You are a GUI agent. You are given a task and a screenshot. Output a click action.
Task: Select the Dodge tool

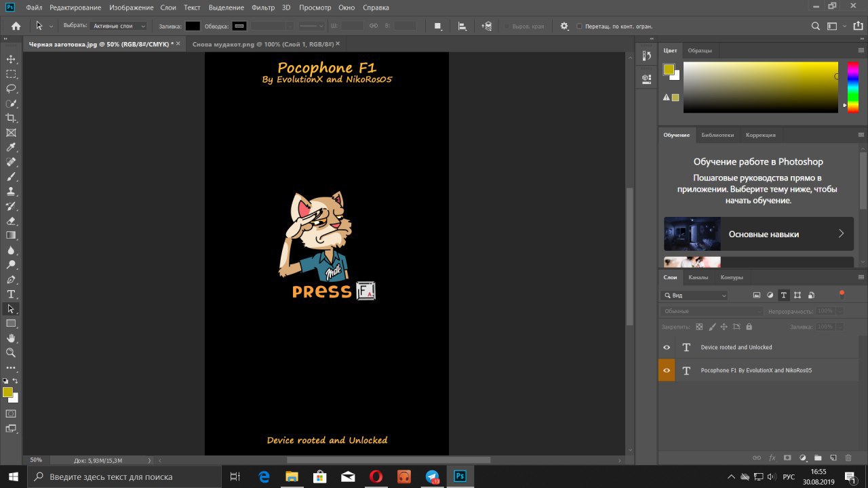[x=11, y=265]
